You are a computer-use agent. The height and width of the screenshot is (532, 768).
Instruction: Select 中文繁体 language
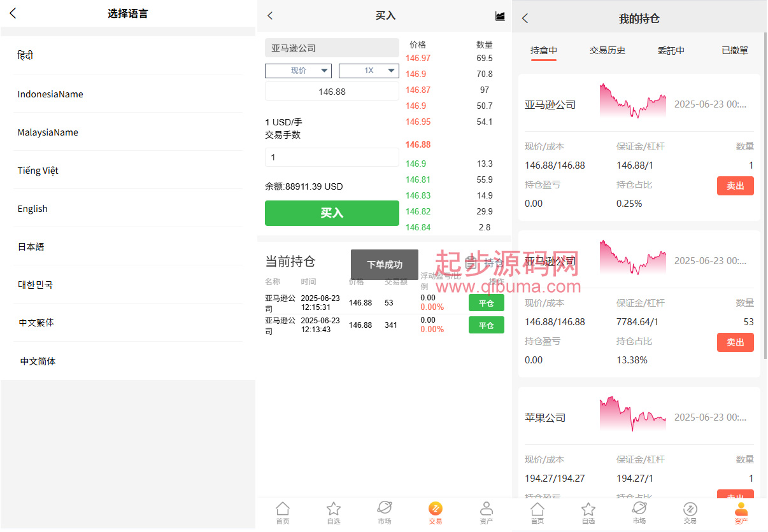[128, 323]
